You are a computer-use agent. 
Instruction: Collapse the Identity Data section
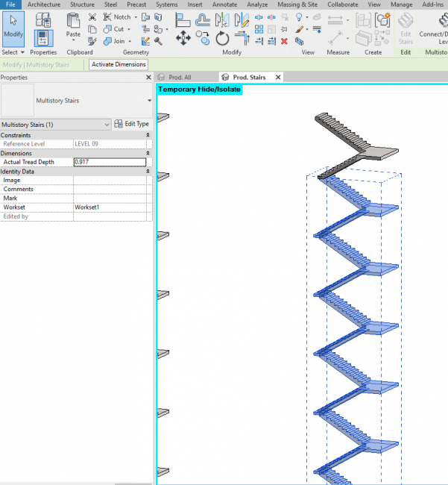click(x=148, y=172)
